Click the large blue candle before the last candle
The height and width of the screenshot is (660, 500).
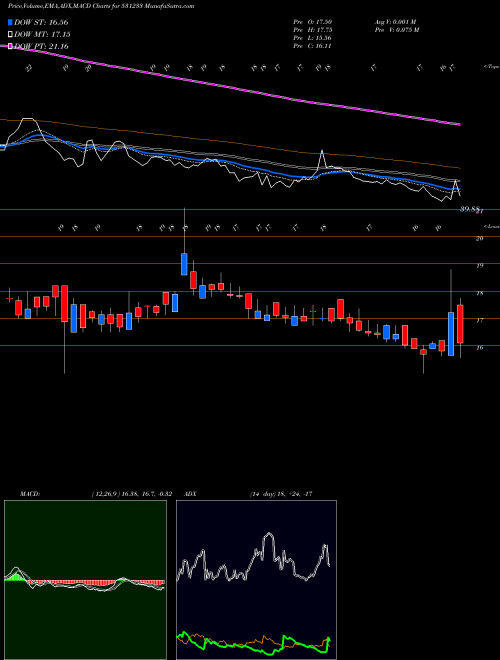(x=451, y=334)
